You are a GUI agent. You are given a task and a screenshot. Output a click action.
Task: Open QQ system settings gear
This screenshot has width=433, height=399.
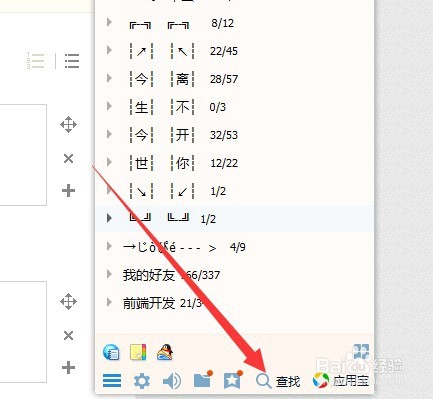tap(142, 381)
